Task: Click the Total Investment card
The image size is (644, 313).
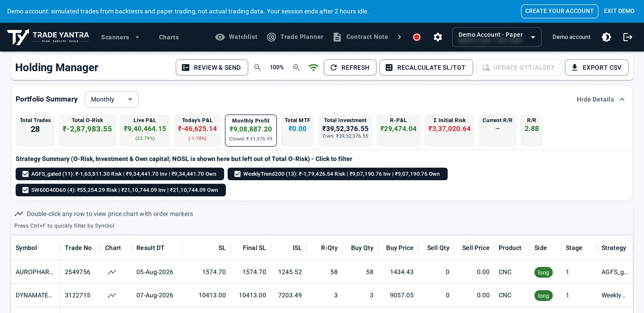Action: click(345, 130)
